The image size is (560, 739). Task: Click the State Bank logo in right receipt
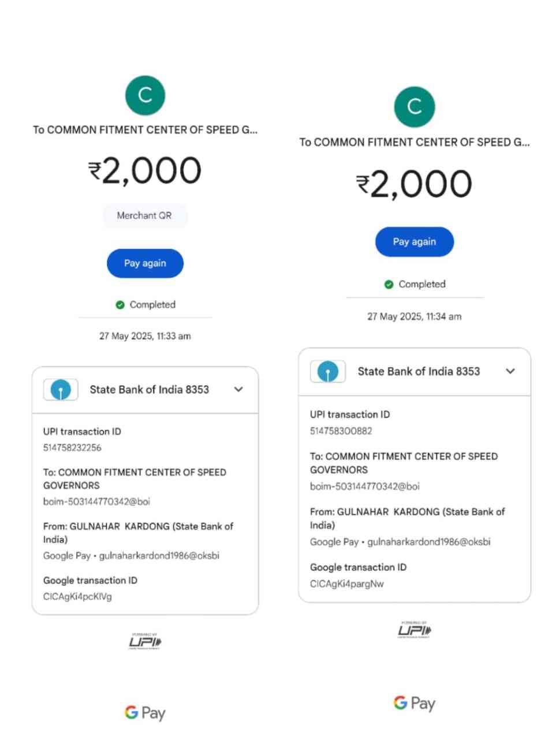[328, 371]
